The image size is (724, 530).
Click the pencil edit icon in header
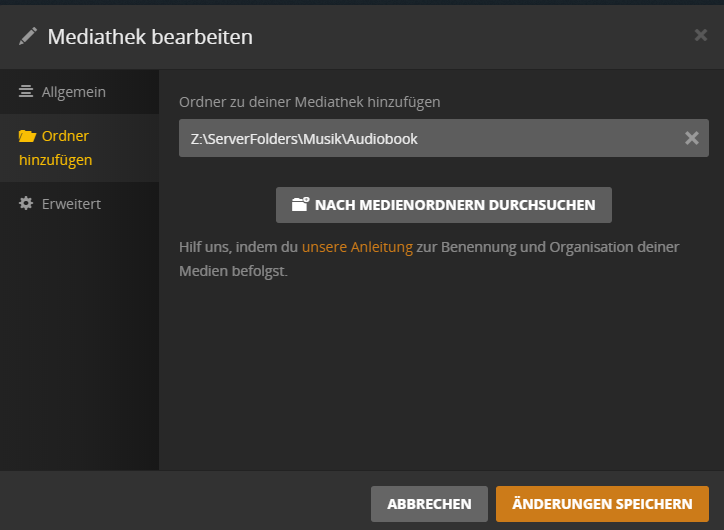coord(28,36)
